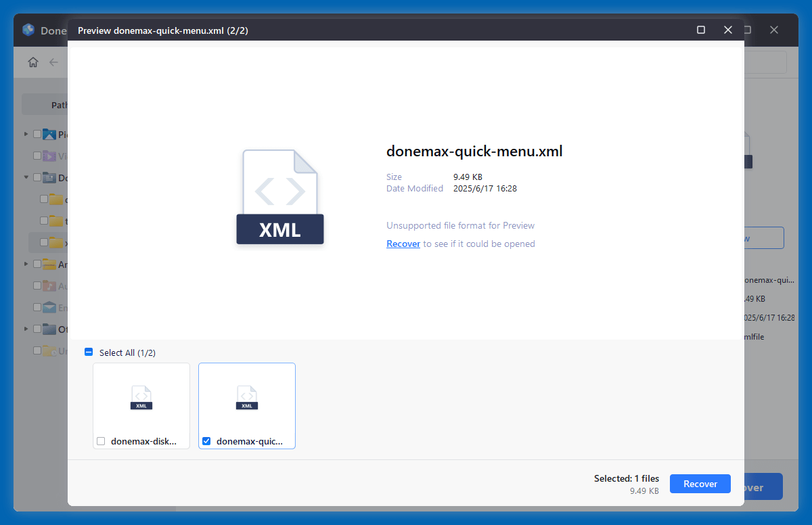
Task: Select the Documents category icon
Action: (49, 177)
